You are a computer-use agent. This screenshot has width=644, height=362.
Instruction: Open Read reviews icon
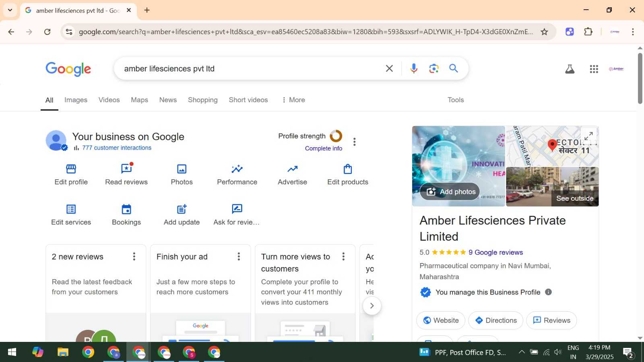(x=127, y=168)
